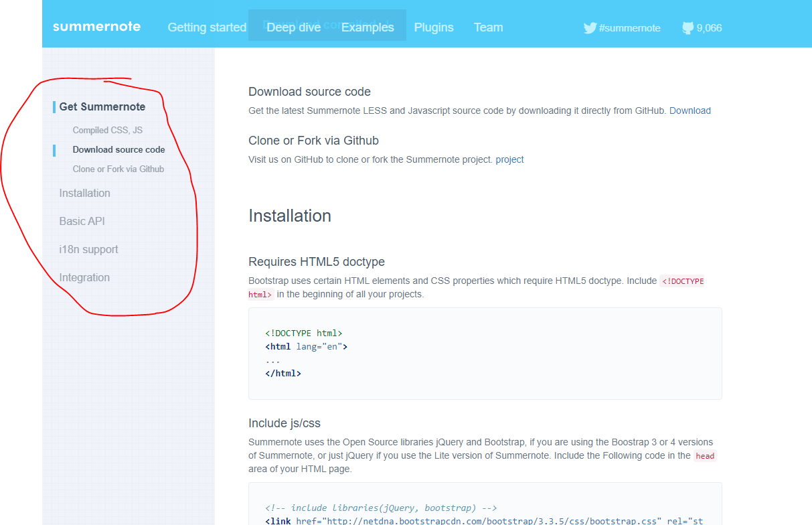
Task: Open the Getting started menu
Action: point(207,27)
